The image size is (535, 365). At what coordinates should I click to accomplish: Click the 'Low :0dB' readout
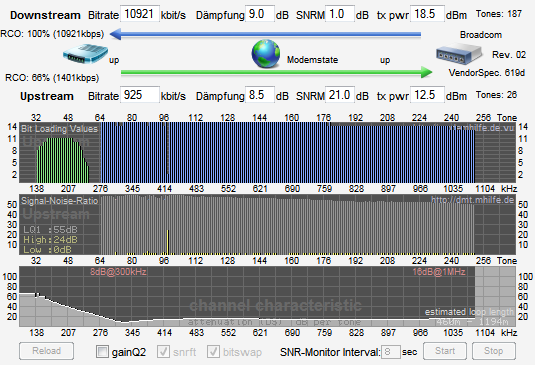pyautogui.click(x=47, y=250)
